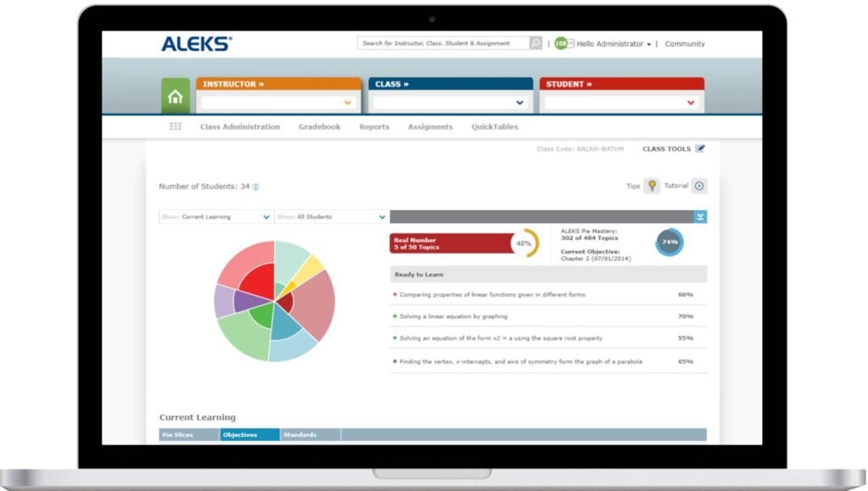Open the Student dropdown
This screenshot has width=868, height=491.
click(621, 103)
